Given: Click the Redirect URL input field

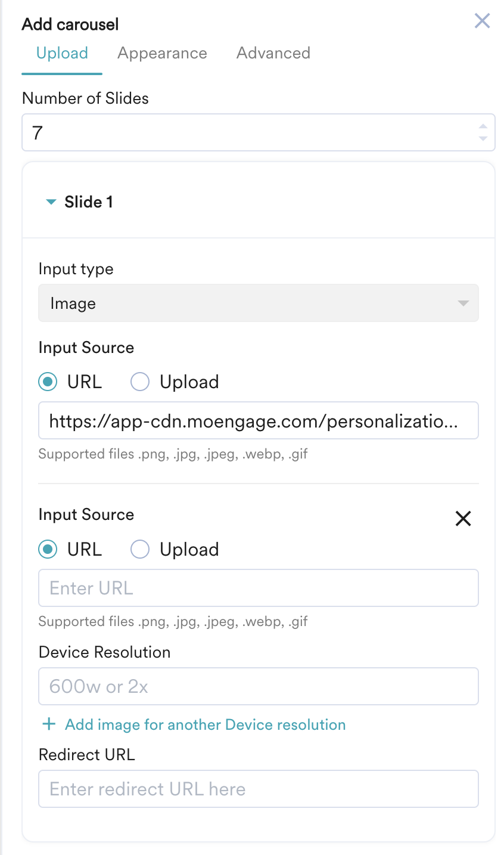Looking at the screenshot, I should click(259, 789).
